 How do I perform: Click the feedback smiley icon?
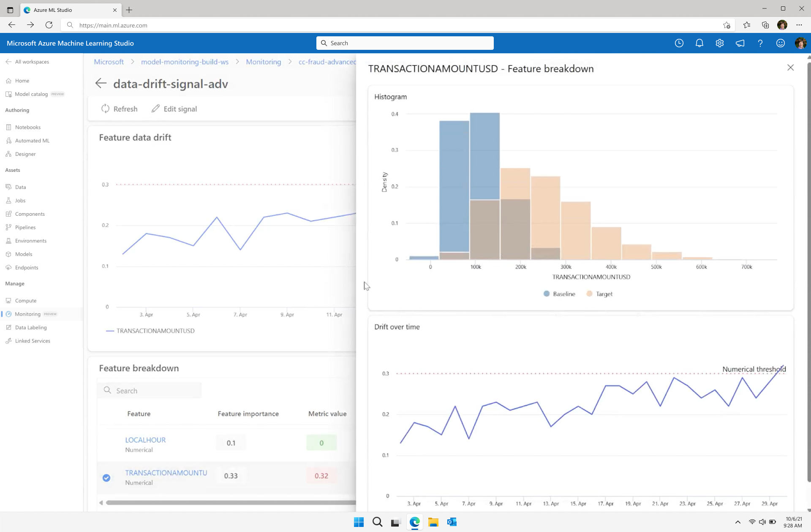[x=780, y=43]
